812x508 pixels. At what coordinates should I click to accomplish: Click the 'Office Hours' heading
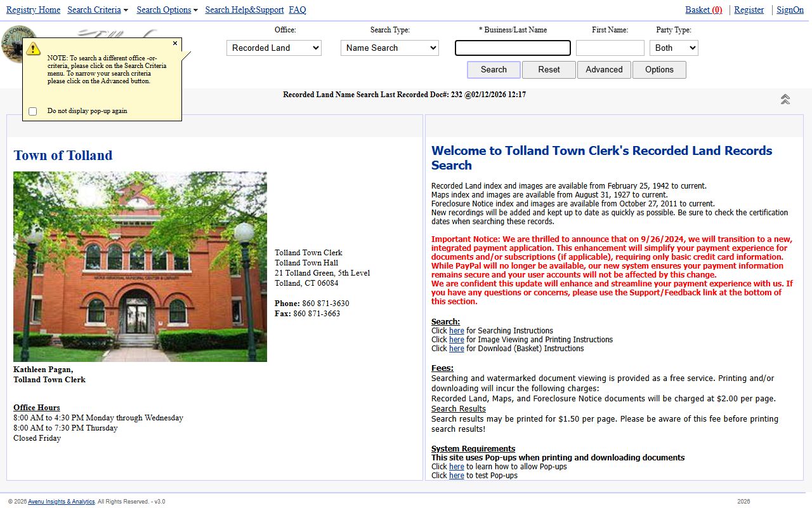tap(37, 408)
